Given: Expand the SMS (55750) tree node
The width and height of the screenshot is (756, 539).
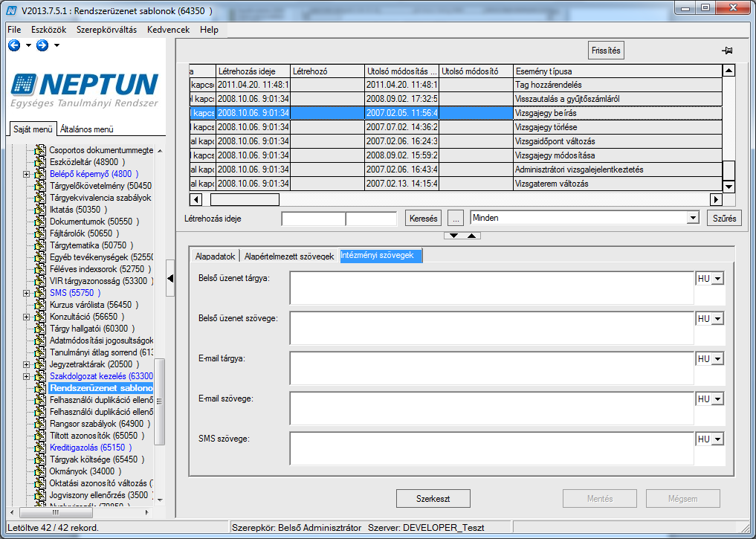Looking at the screenshot, I should pyautogui.click(x=27, y=293).
